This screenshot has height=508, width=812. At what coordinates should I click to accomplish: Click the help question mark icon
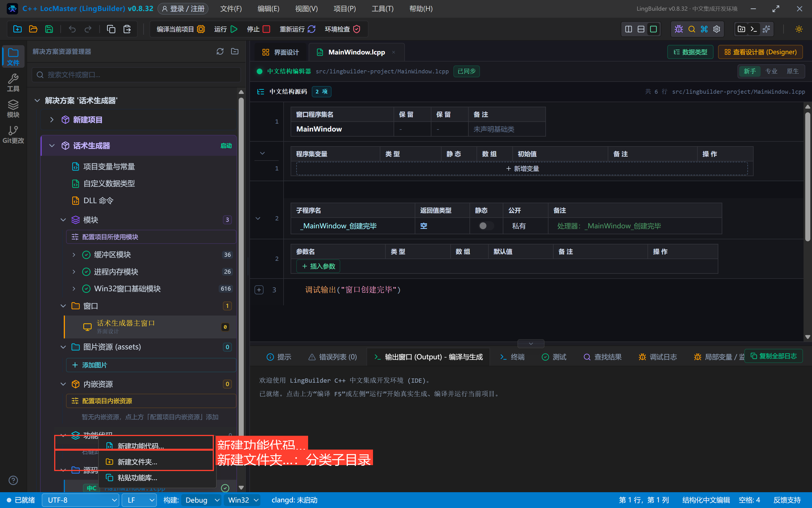coord(13,480)
